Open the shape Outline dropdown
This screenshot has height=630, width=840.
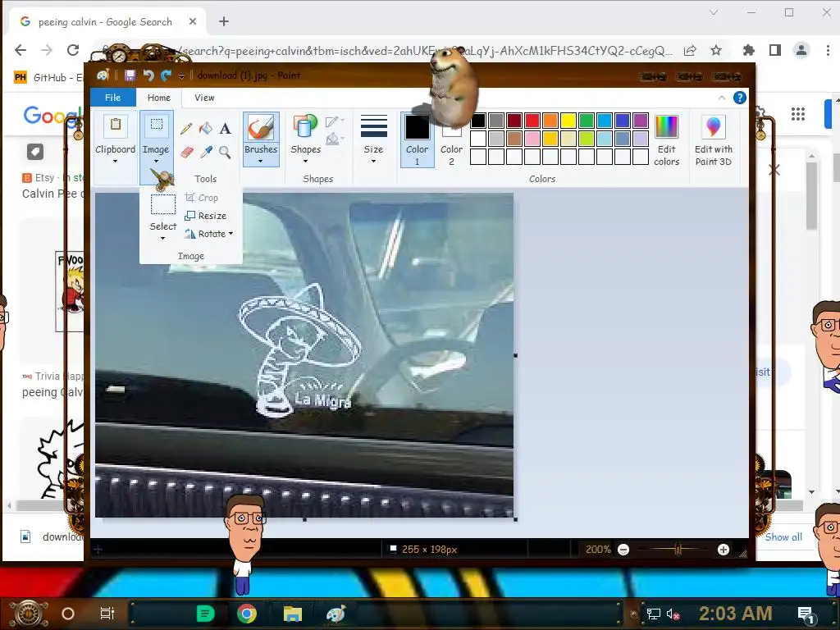click(335, 121)
